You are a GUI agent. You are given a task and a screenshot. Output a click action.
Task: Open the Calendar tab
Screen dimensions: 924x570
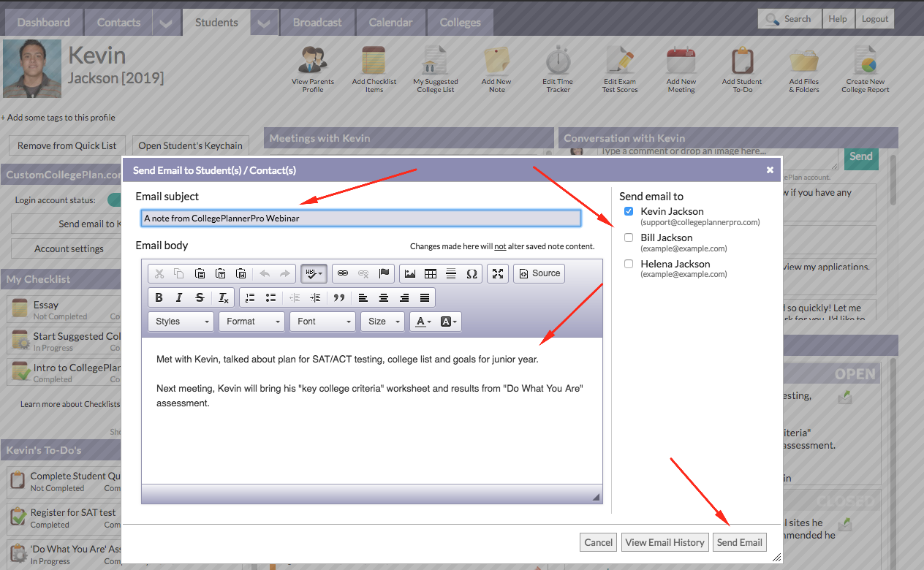click(390, 23)
